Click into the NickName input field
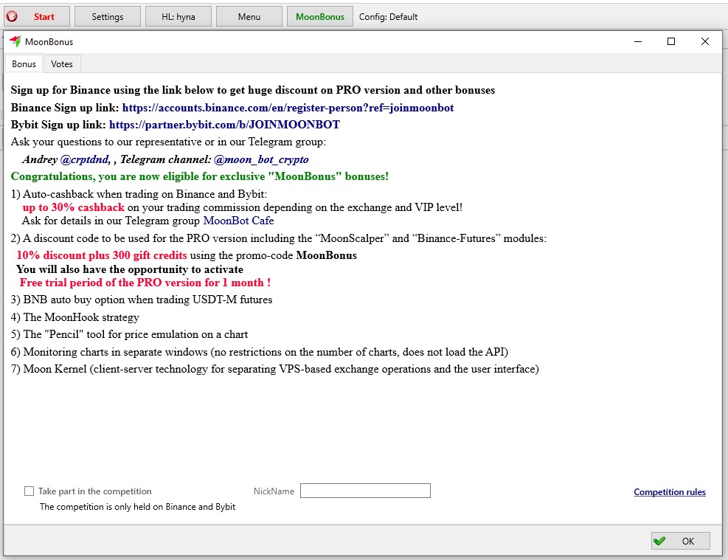728x560 pixels. 365,491
